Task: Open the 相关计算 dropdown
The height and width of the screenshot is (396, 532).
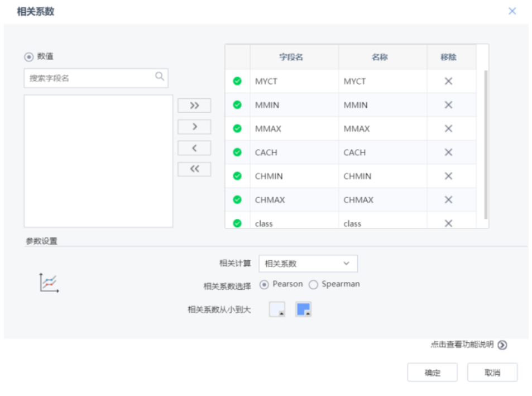Action: (x=308, y=263)
